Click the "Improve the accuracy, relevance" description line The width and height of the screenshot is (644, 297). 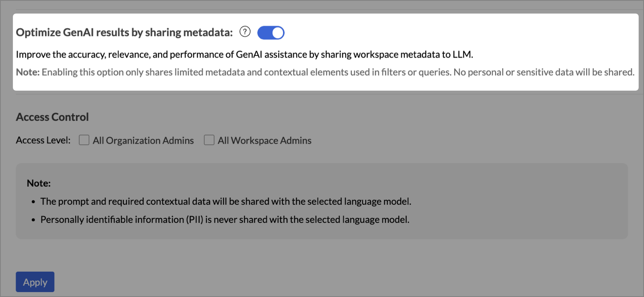click(x=244, y=55)
